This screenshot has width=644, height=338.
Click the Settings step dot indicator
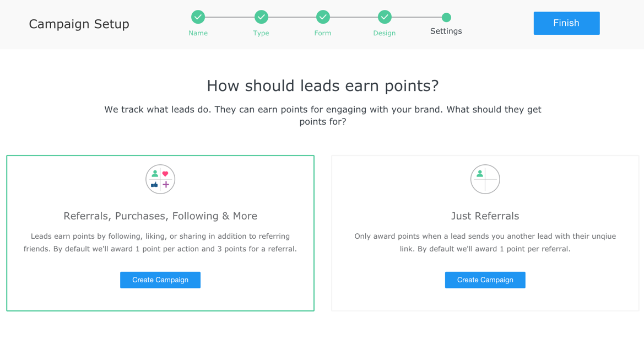coord(446,18)
